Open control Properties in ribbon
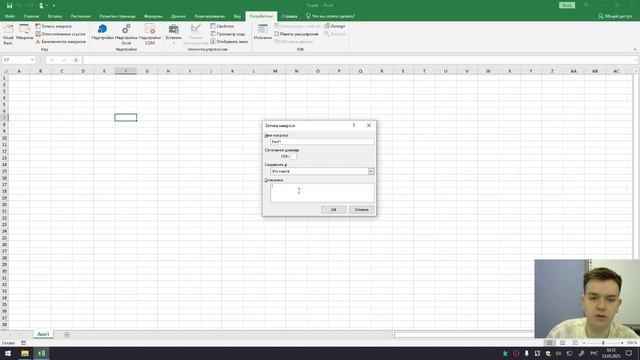 coord(222,26)
